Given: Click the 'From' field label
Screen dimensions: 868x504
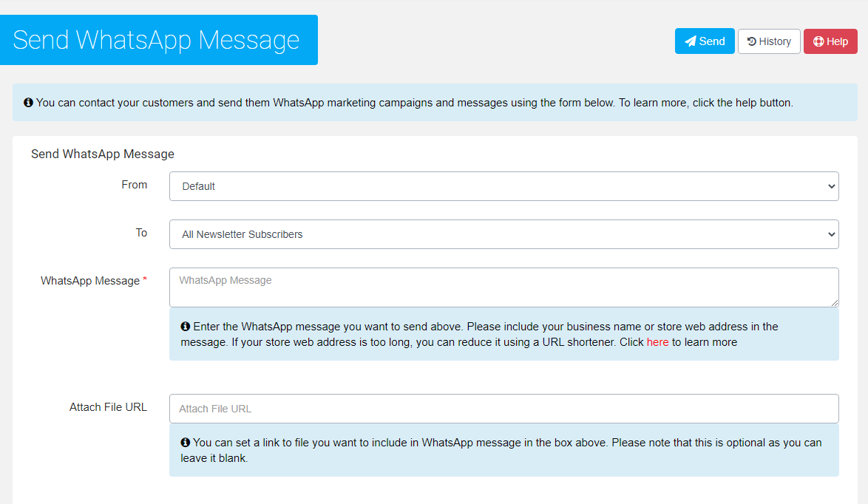Looking at the screenshot, I should (x=134, y=185).
